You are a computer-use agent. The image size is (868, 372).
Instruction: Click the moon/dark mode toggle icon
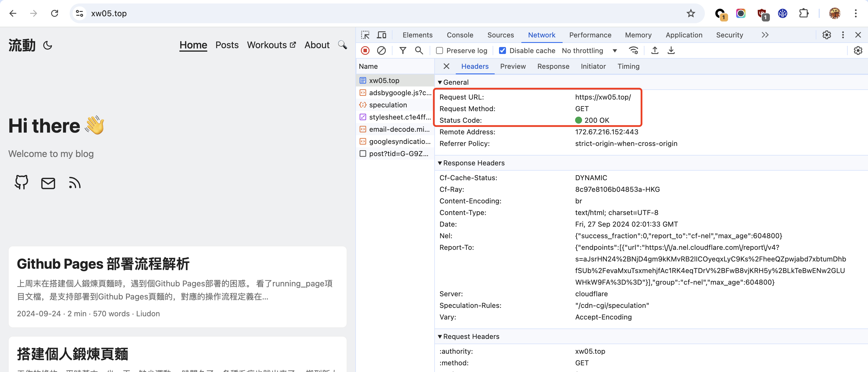click(x=48, y=45)
